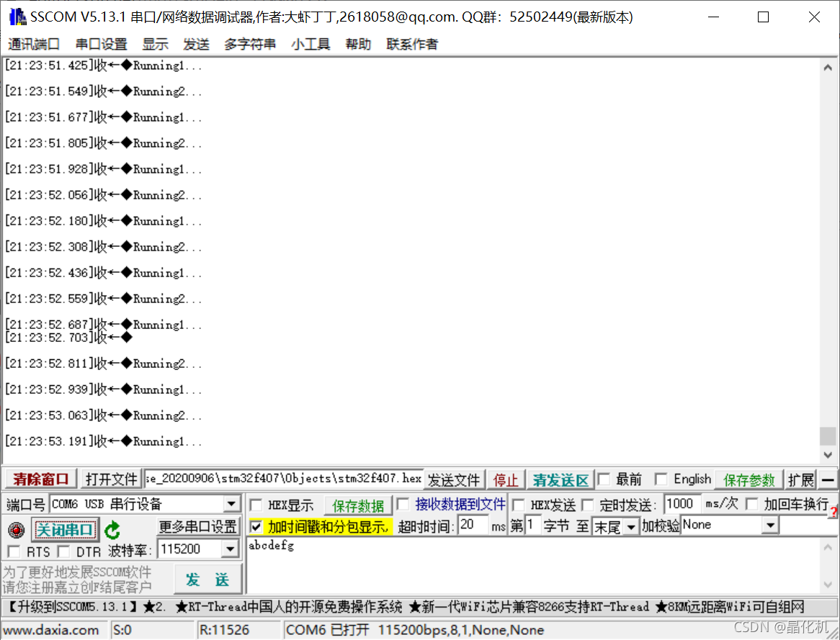Check the English interface option

(x=661, y=479)
